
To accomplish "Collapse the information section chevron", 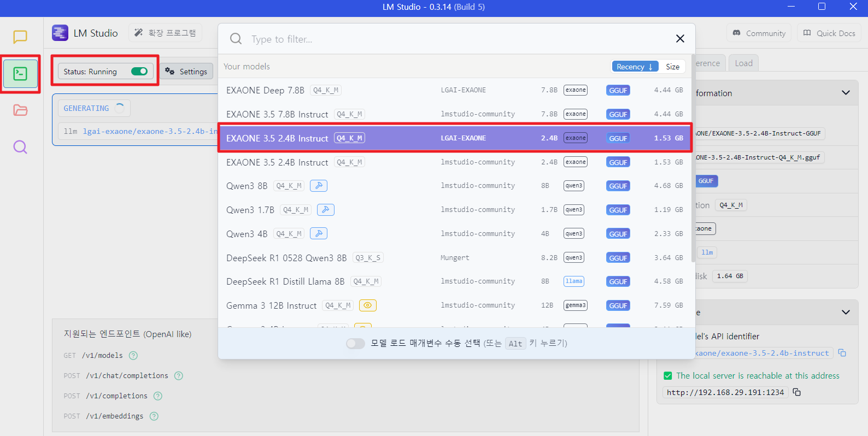I will pos(846,93).
